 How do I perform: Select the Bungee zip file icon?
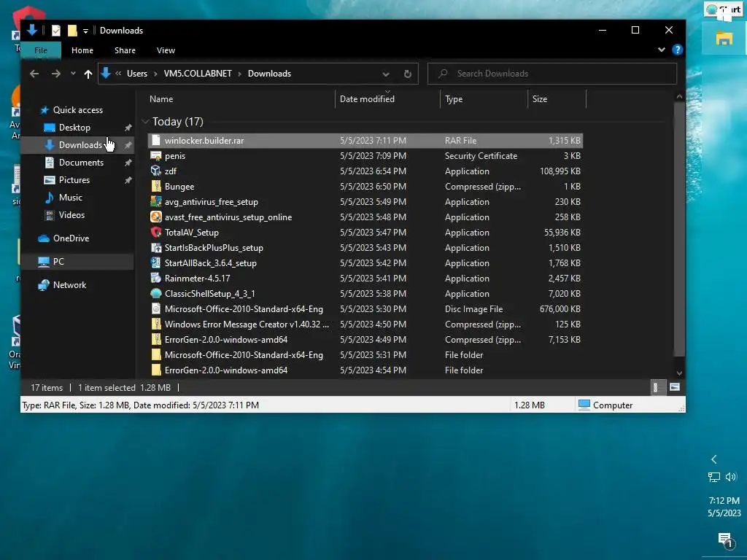click(156, 186)
